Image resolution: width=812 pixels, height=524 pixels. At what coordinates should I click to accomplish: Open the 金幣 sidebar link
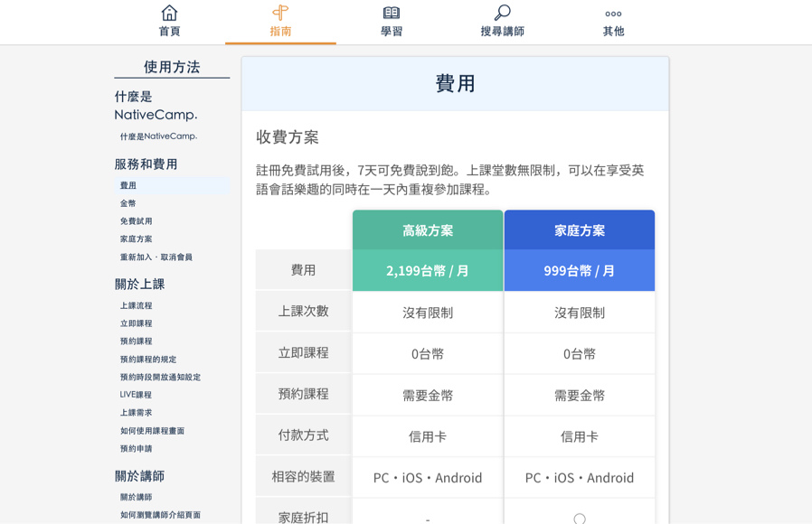coord(127,203)
